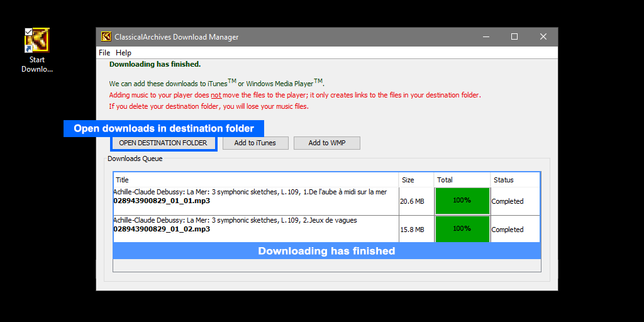
Task: Click the Total column header
Action: tap(462, 180)
